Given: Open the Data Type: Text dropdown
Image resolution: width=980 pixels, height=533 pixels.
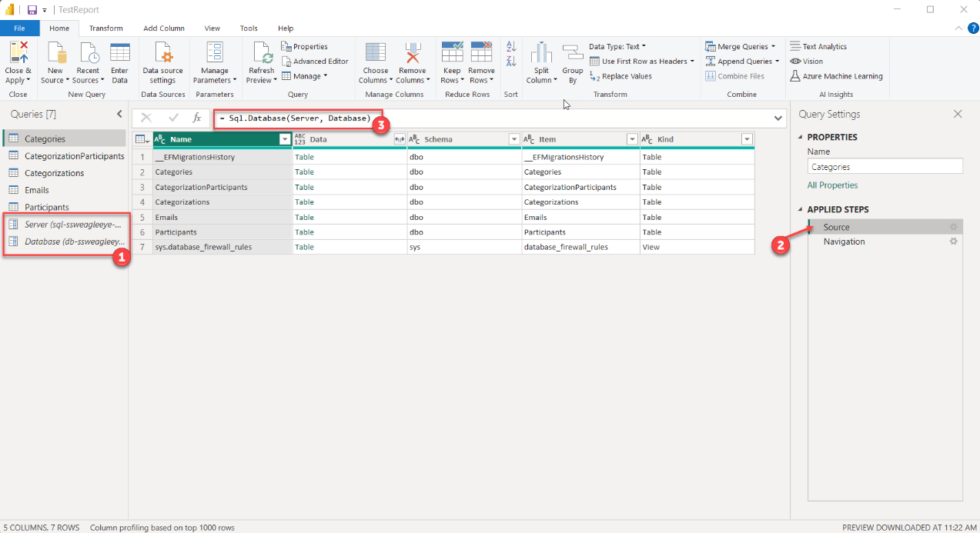Looking at the screenshot, I should pyautogui.click(x=617, y=47).
